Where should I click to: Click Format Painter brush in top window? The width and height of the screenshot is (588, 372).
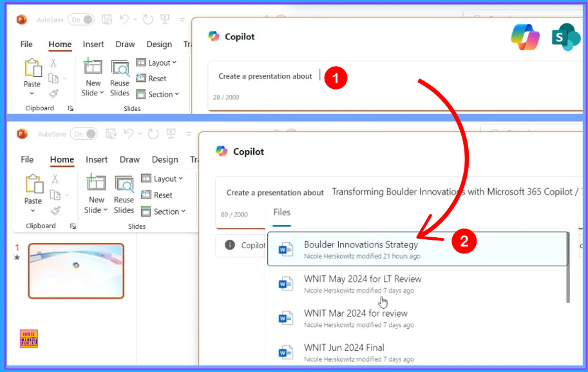click(53, 93)
